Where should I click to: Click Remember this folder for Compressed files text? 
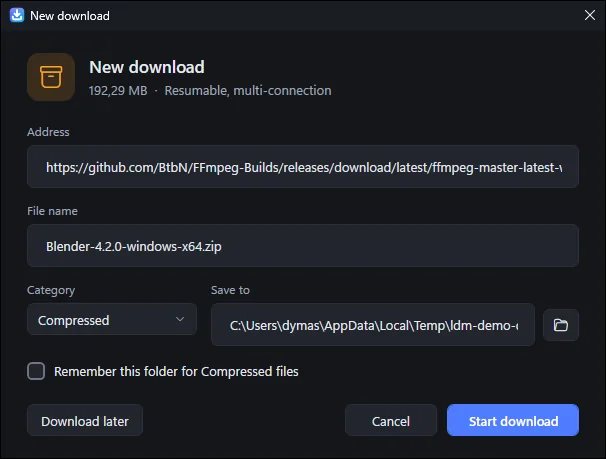click(176, 372)
